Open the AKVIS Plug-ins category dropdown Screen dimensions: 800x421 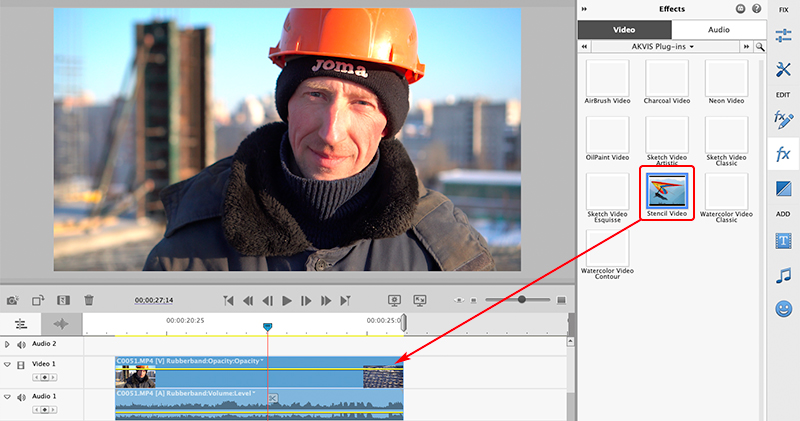click(x=665, y=46)
